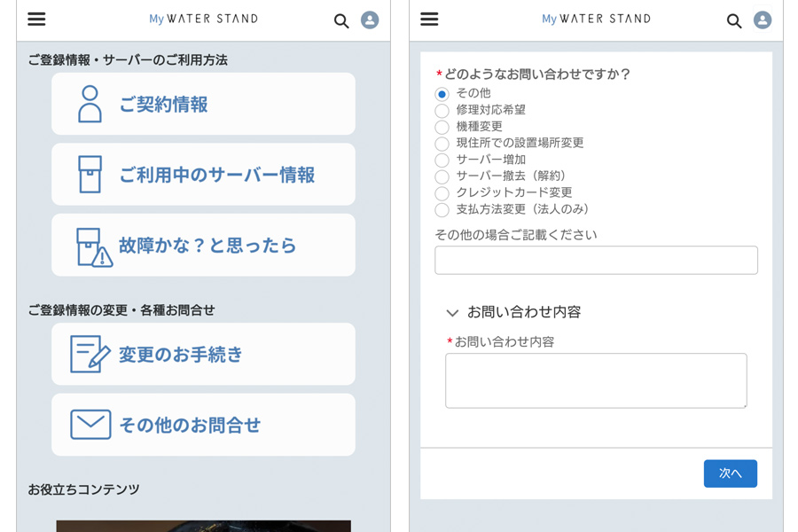The image size is (798, 532).
Task: Click My WATER STAND logo on right screen
Action: point(596,19)
